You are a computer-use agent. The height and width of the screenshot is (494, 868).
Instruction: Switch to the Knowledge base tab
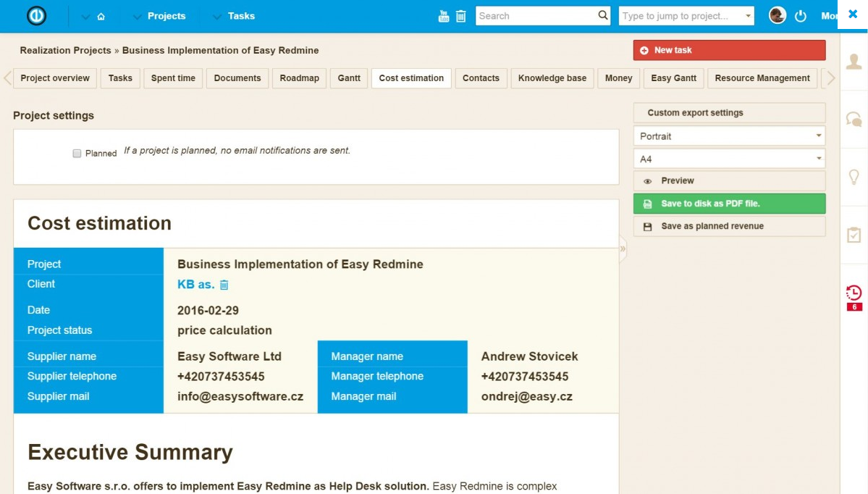[x=552, y=78]
